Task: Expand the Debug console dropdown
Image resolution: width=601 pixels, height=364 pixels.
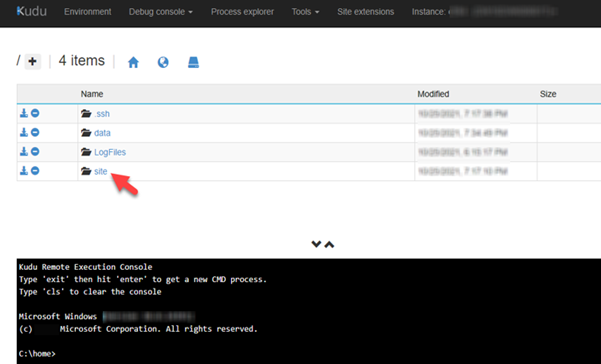Action: click(161, 12)
